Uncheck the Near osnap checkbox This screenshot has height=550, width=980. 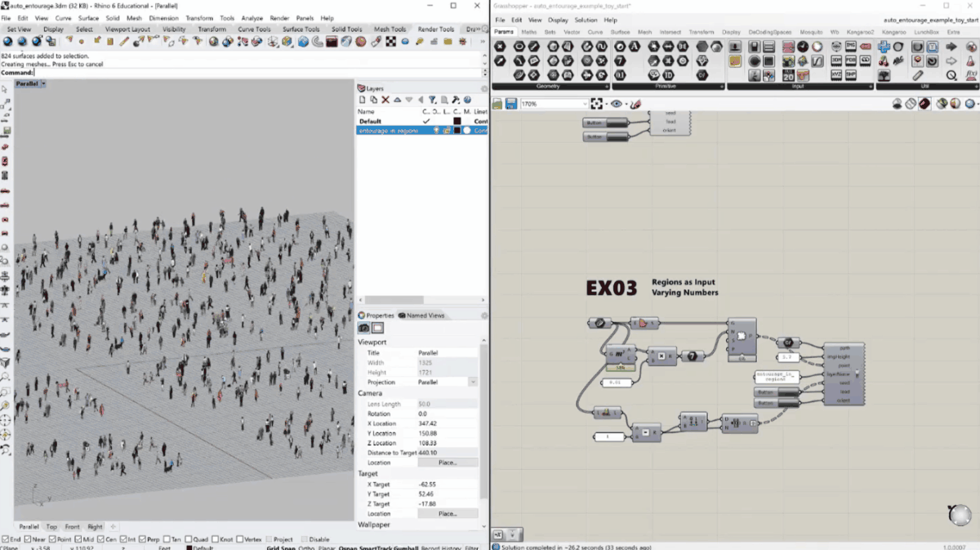point(29,539)
